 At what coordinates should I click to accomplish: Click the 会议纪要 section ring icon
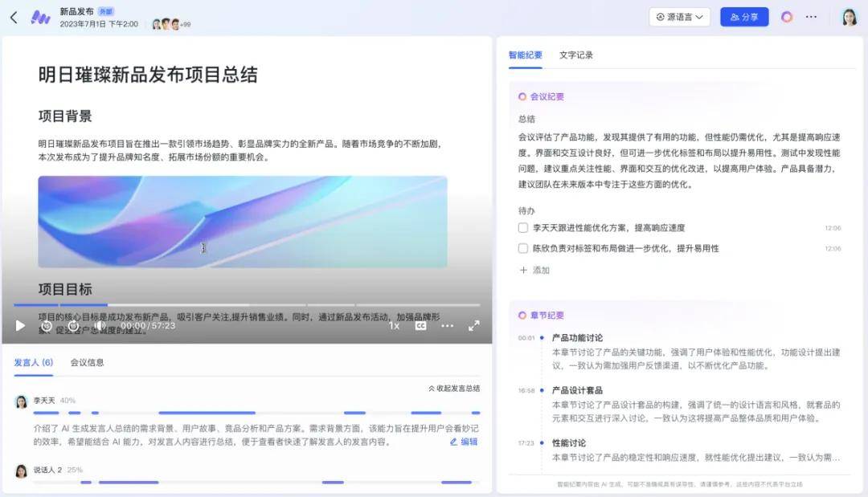click(522, 96)
